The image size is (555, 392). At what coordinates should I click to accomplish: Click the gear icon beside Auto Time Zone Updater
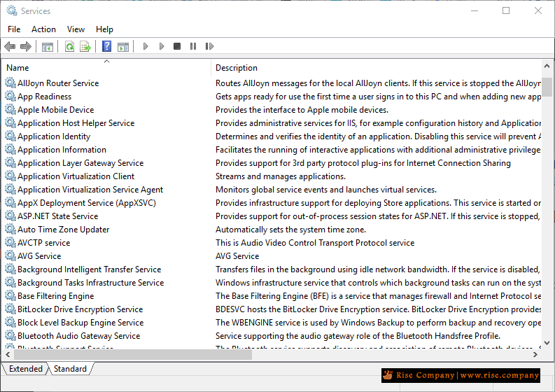point(10,229)
